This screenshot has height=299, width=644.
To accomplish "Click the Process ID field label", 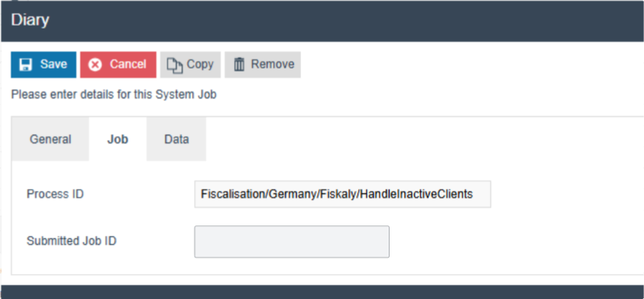I will 54,194.
